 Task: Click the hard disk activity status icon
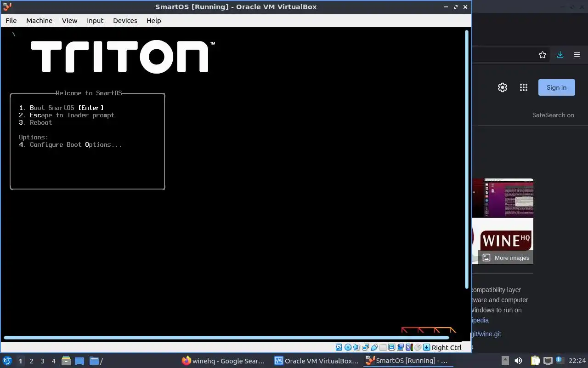click(x=339, y=347)
